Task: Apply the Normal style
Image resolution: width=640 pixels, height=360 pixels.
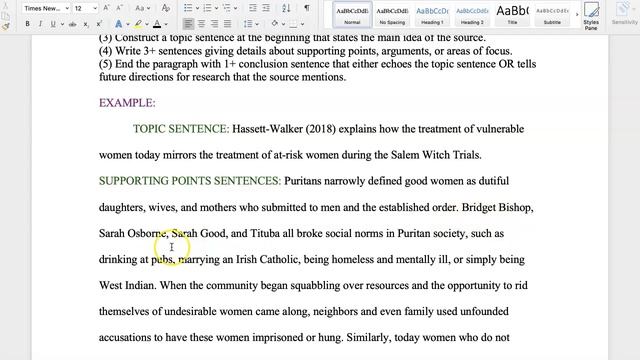Action: [x=352, y=15]
